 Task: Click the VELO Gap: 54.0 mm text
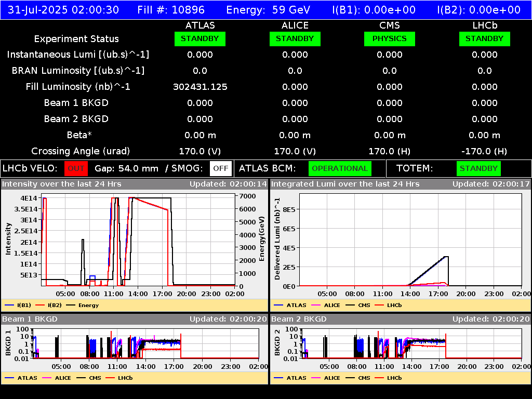pos(126,169)
